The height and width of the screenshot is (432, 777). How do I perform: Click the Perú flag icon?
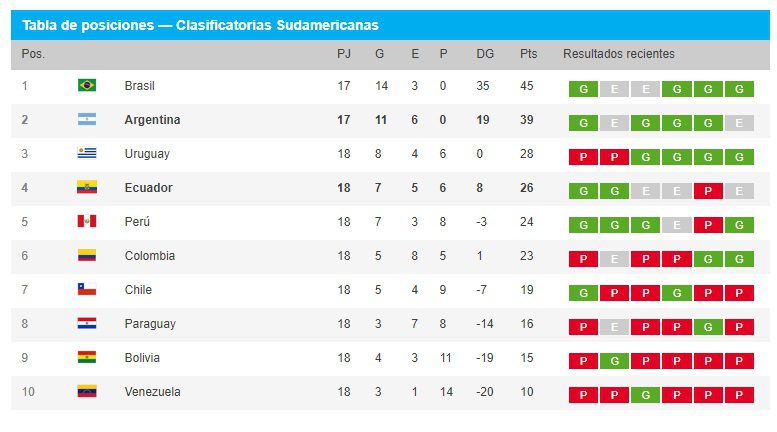[x=87, y=222]
